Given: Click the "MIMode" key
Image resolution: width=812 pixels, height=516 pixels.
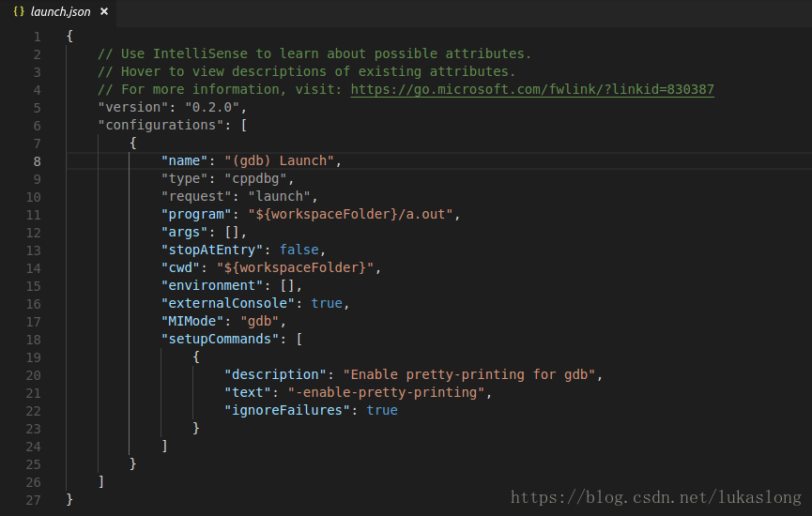Looking at the screenshot, I should [x=192, y=322].
